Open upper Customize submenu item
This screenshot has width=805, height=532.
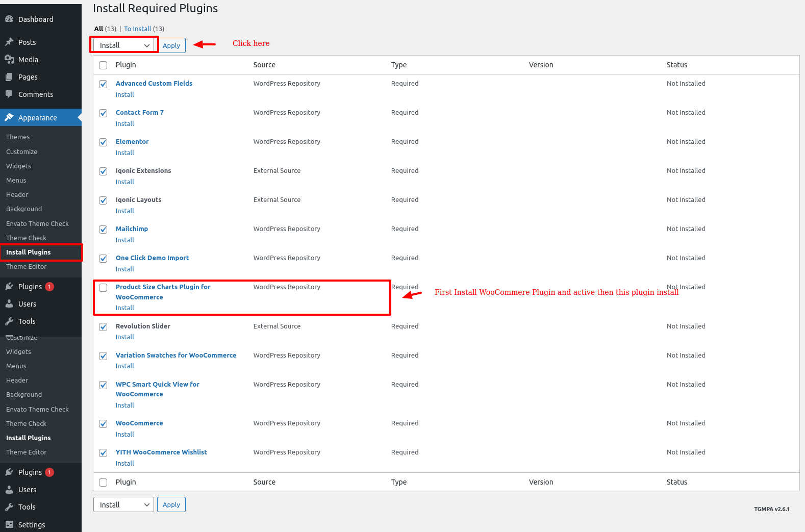pos(21,151)
